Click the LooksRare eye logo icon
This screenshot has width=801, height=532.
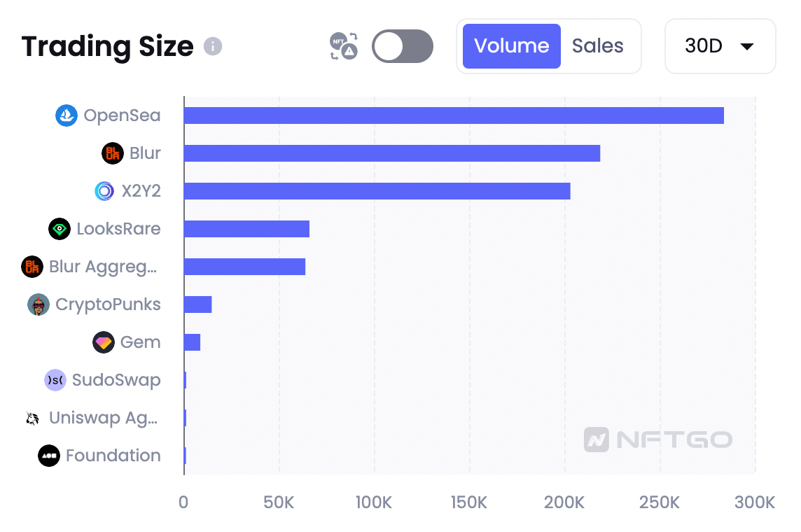(x=60, y=229)
